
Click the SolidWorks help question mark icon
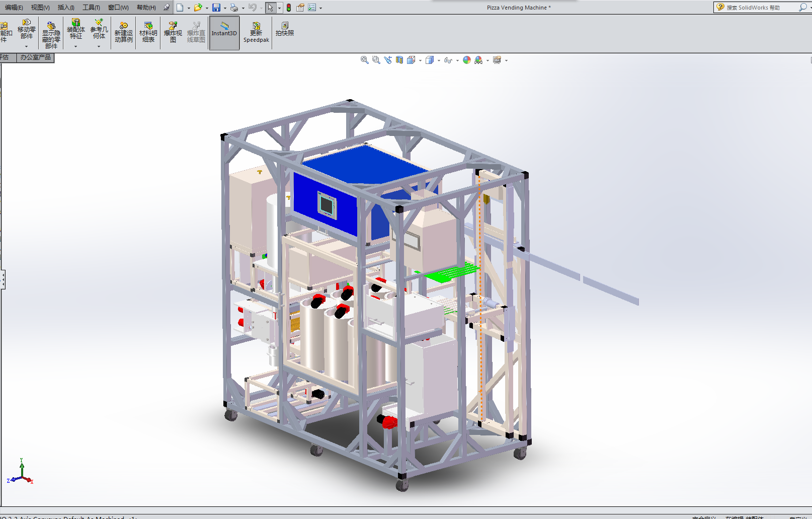720,7
